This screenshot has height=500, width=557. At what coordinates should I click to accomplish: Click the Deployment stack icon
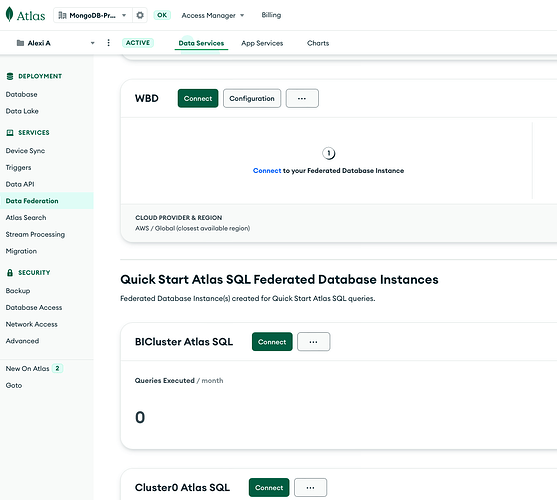10,76
